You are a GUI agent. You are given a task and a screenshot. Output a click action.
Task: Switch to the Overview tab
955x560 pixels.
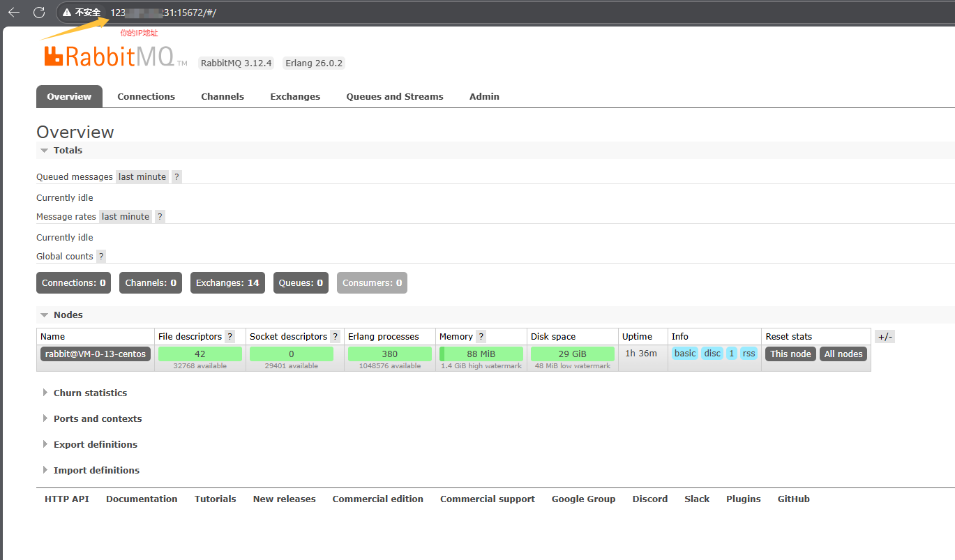point(69,96)
